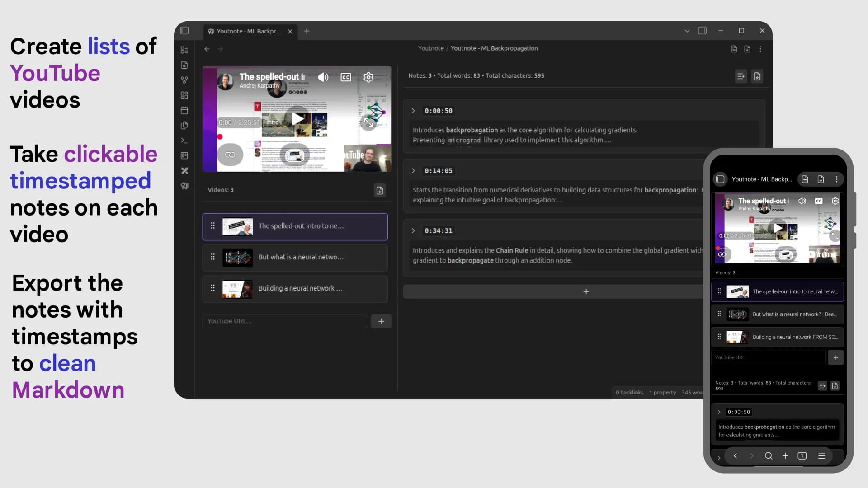Screen dimensions: 868x488
Task: Jump to timestamp 0:14:05
Action: [438, 171]
